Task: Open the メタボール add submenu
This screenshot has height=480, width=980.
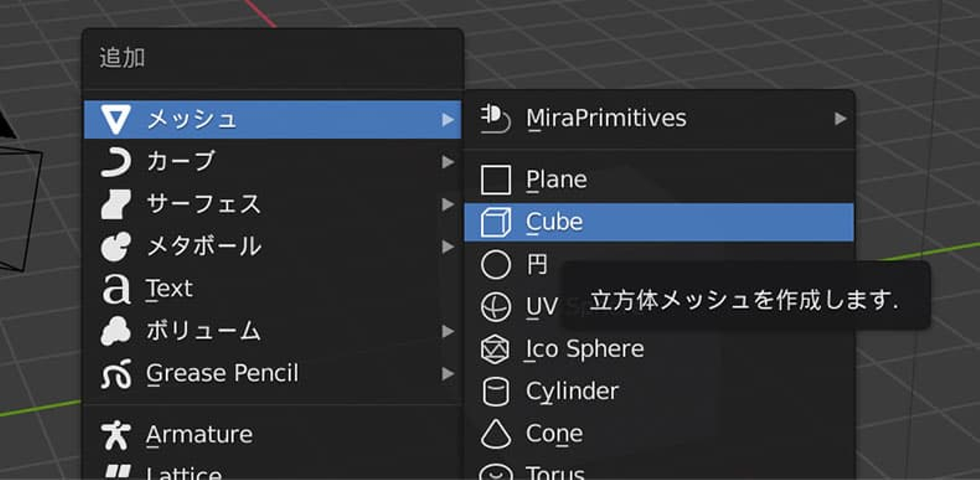Action: 204,246
